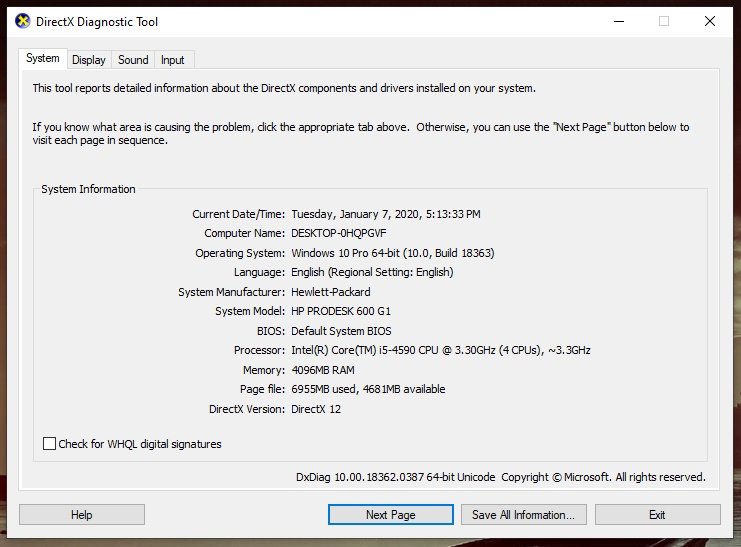Click the 'Processor:' label
The image size is (741, 547).
point(259,350)
